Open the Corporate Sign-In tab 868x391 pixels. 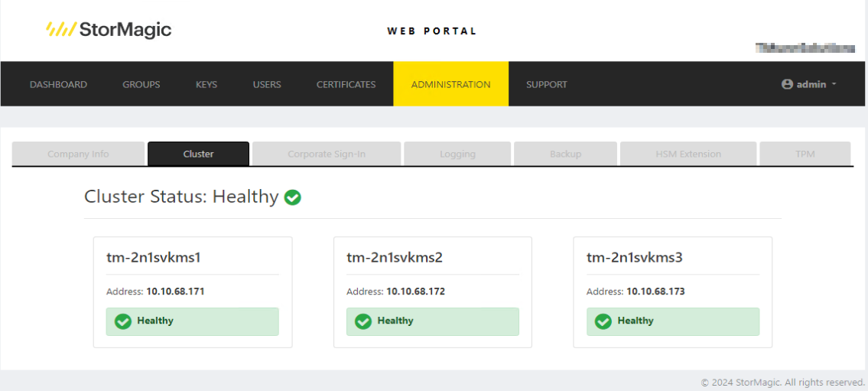(x=327, y=154)
